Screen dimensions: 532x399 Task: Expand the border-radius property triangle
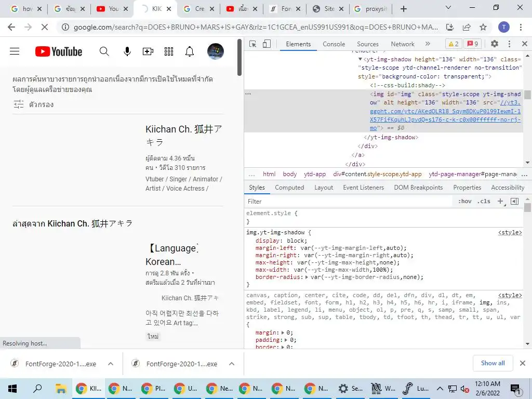pos(307,277)
